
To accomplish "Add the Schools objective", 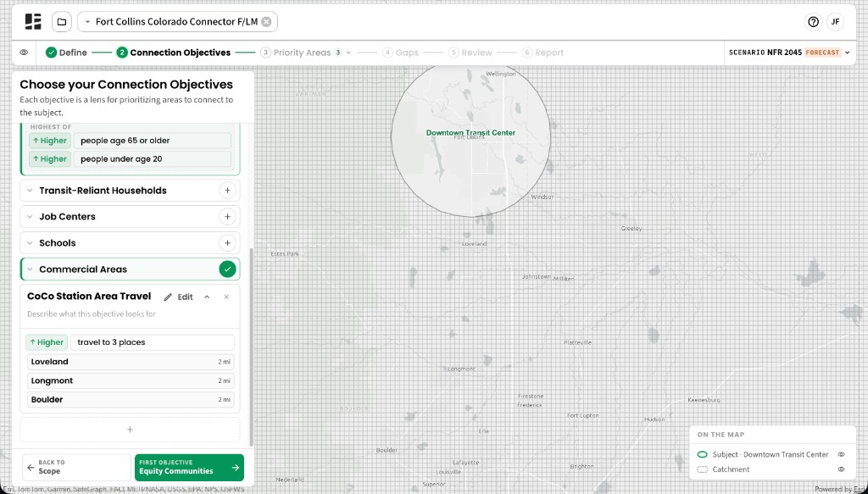I will [x=227, y=243].
